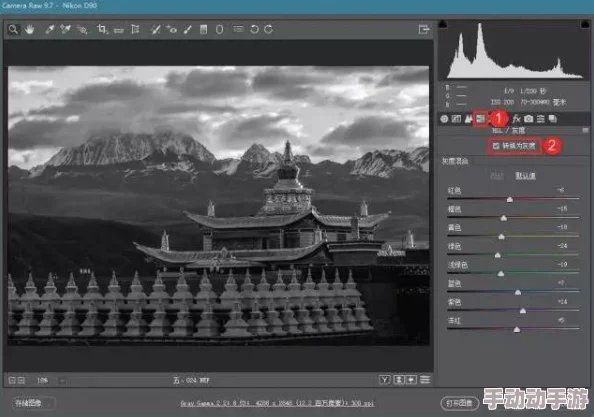Click the zoom in plus button
The image size is (594, 417).
tap(22, 380)
